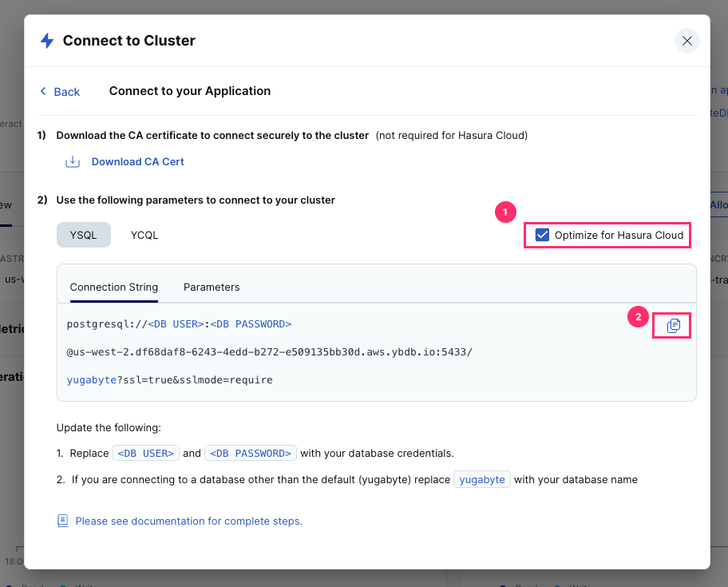Image resolution: width=728 pixels, height=587 pixels.
Task: Open the documentation for complete steps
Action: (x=188, y=521)
